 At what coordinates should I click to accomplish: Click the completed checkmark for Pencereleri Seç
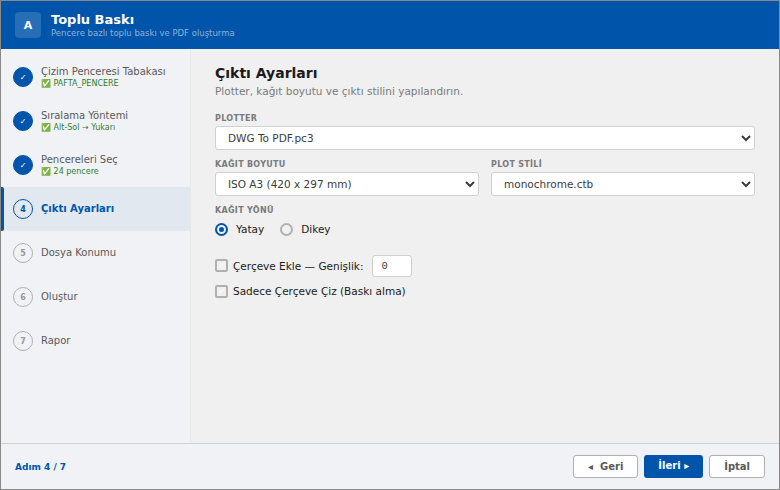pyautogui.click(x=23, y=165)
